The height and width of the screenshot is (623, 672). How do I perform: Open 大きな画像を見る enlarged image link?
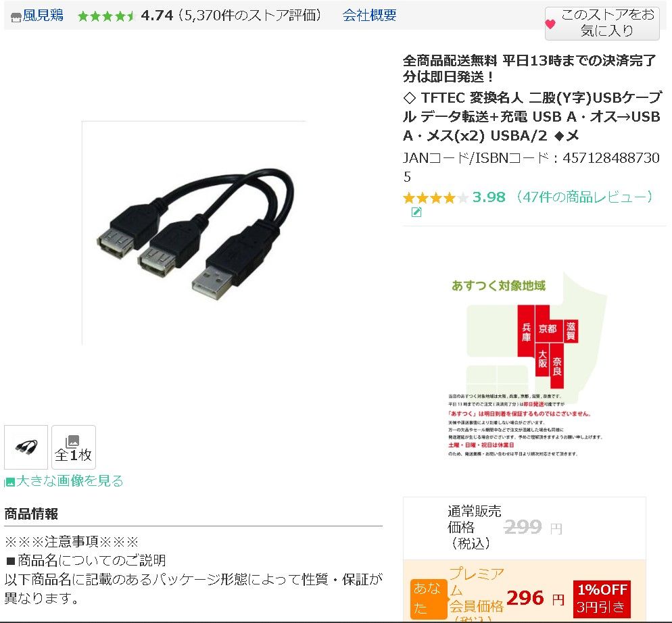coord(70,480)
